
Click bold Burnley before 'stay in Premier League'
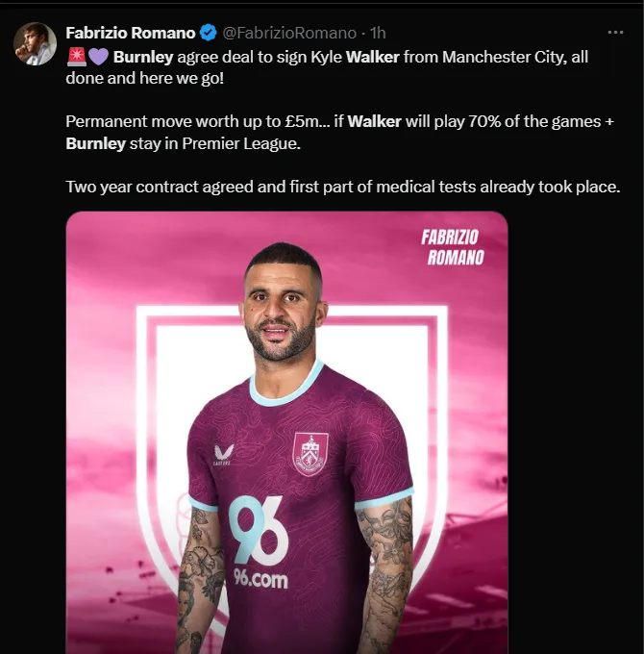point(96,143)
